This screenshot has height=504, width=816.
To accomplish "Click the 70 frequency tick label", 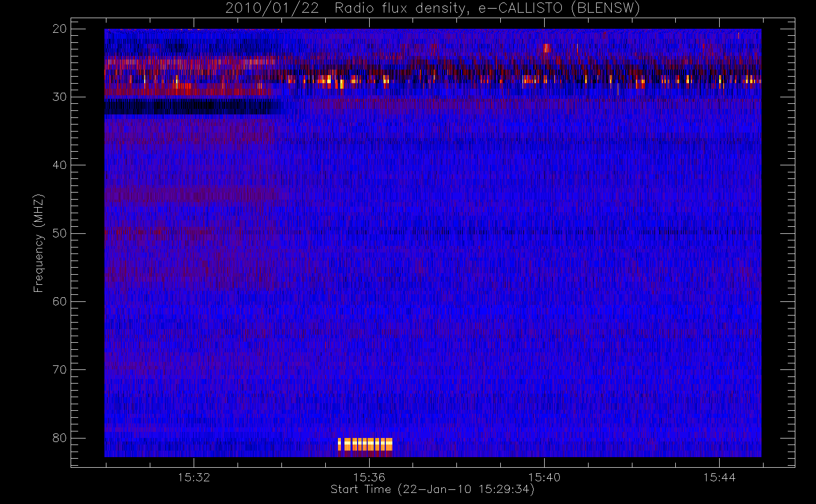I will click(60, 369).
